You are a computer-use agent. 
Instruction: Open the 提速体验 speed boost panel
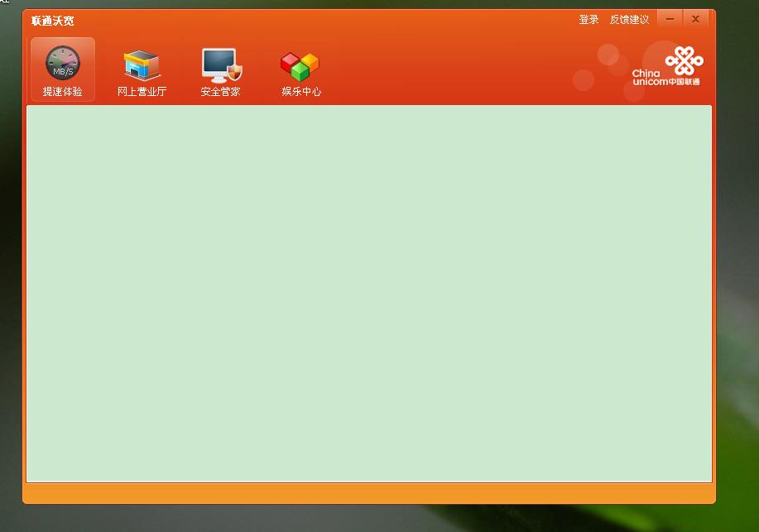coord(61,69)
